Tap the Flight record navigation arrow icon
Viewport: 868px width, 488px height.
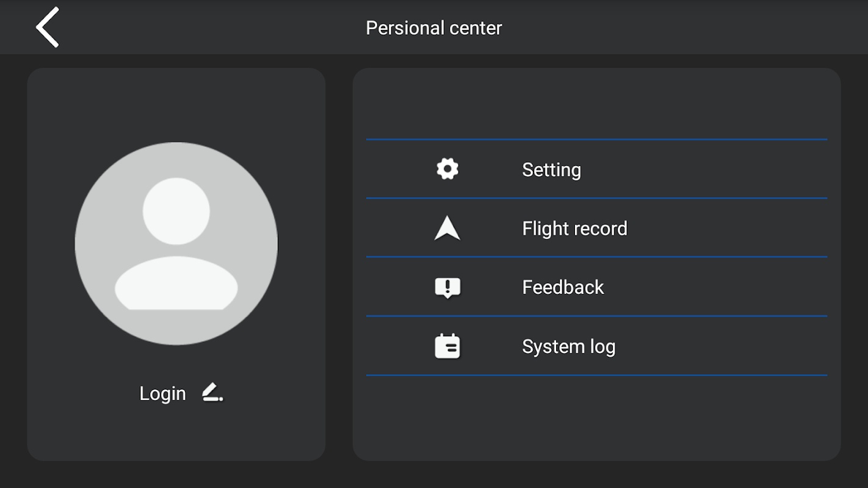[x=447, y=228]
